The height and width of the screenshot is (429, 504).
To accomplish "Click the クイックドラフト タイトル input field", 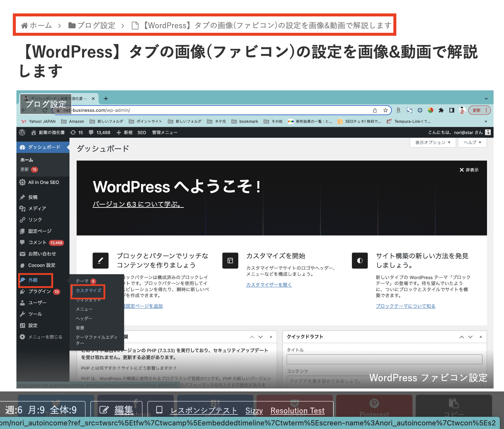I will (384, 359).
